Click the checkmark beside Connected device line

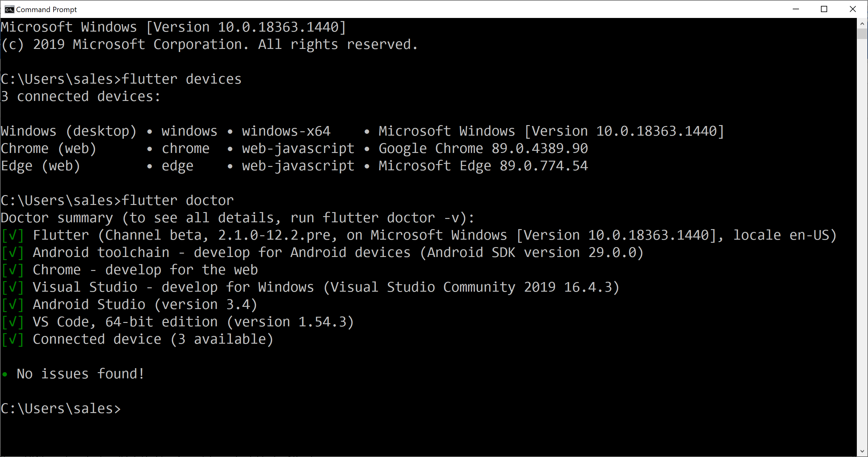[12, 339]
